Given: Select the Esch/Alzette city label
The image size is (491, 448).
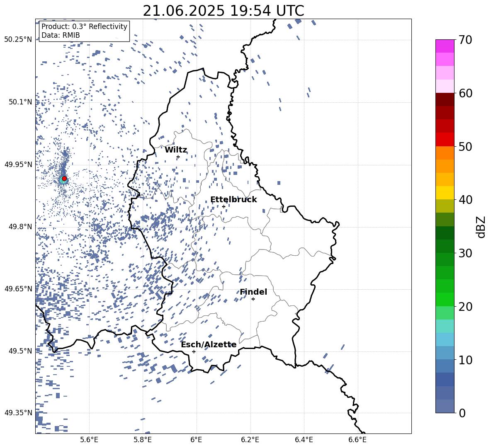Looking at the screenshot, I should (209, 345).
